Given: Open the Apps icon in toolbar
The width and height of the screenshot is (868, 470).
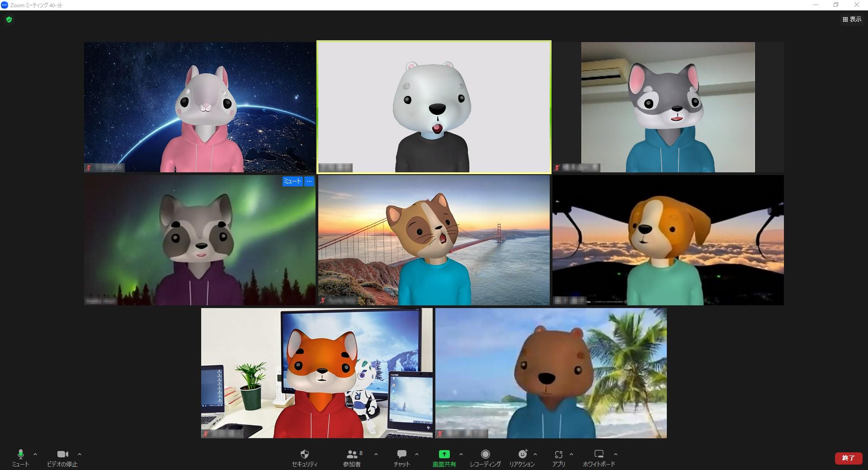Looking at the screenshot, I should point(558,454).
